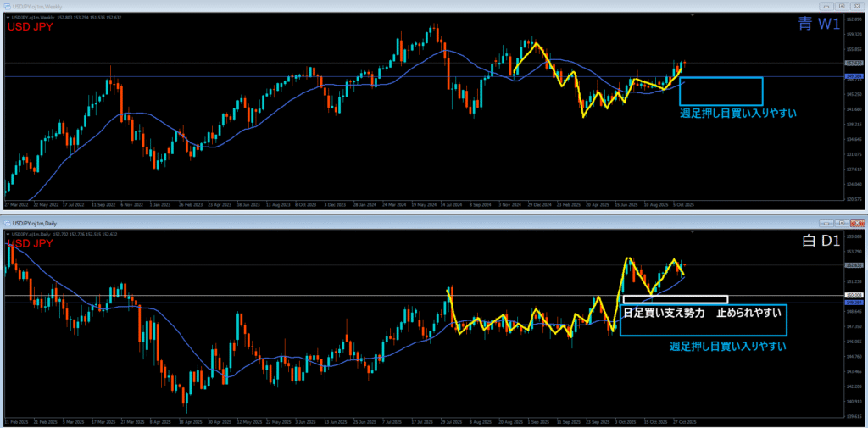The height and width of the screenshot is (428, 868).
Task: Click the red USD JPY label on weekly chart
Action: [x=30, y=27]
